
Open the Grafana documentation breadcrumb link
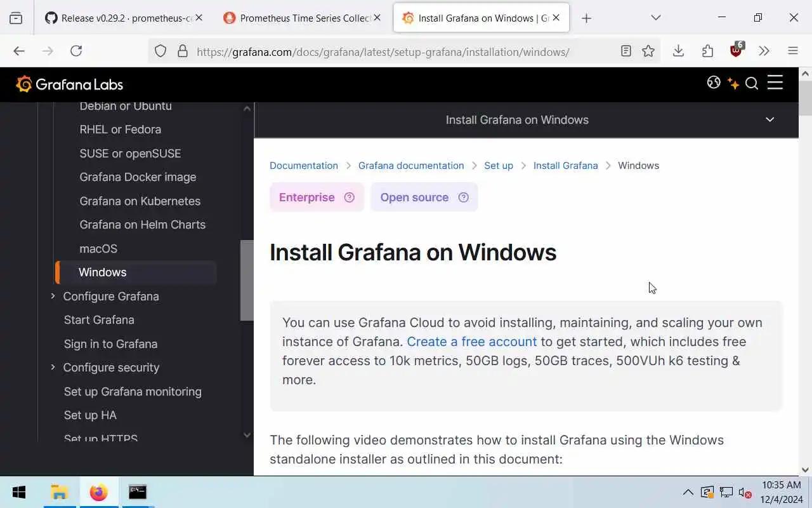(x=411, y=166)
